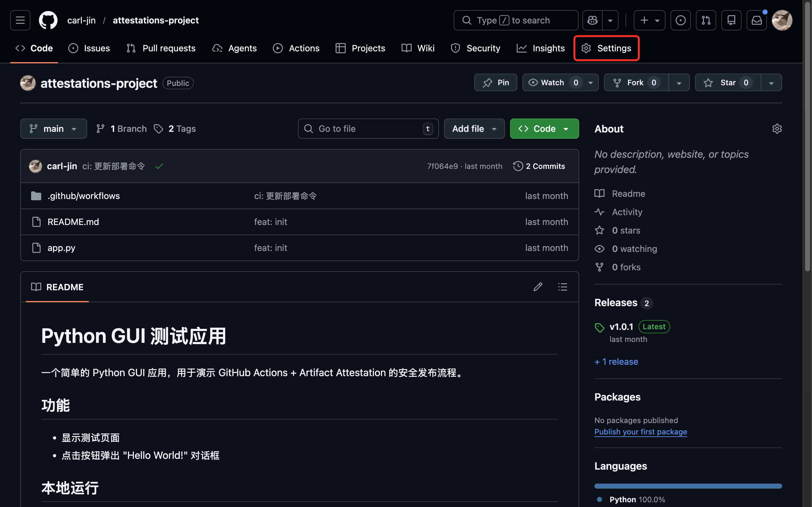Edit repository About section via gear icon
Screen dimensions: 812x507
pos(777,128)
